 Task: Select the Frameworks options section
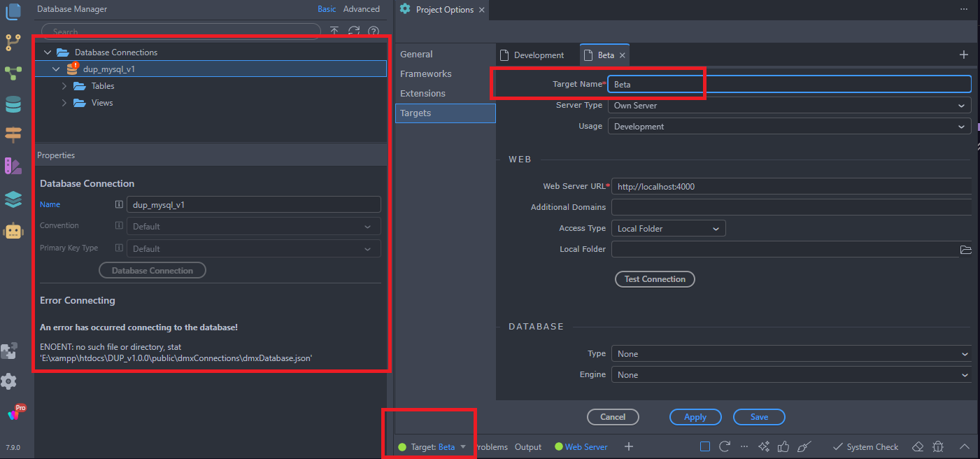pos(445,74)
